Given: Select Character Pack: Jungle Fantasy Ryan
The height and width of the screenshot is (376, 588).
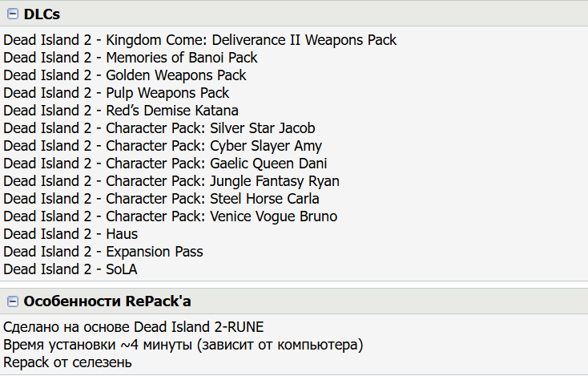Looking at the screenshot, I should (x=171, y=181).
